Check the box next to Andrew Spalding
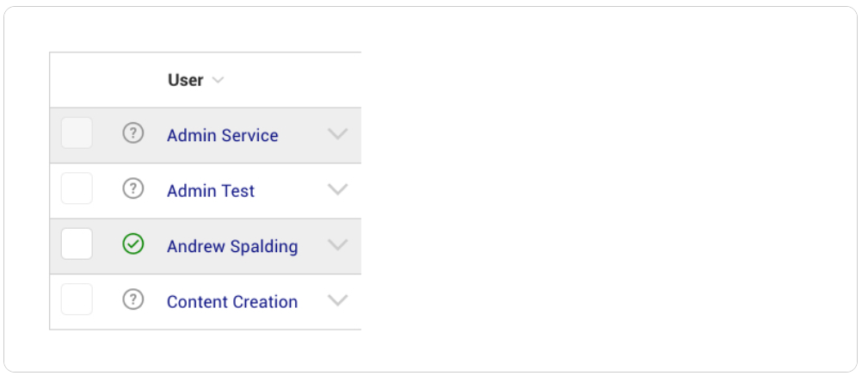 tap(77, 243)
